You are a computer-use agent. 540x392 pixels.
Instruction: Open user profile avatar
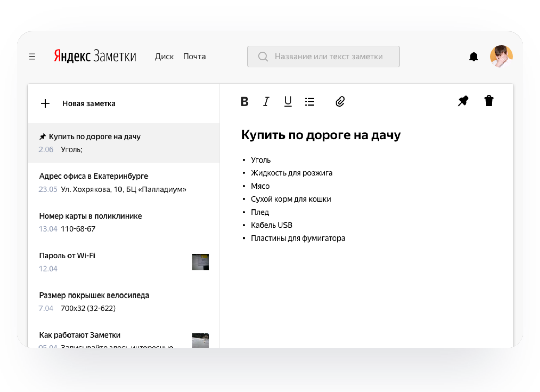pyautogui.click(x=501, y=56)
